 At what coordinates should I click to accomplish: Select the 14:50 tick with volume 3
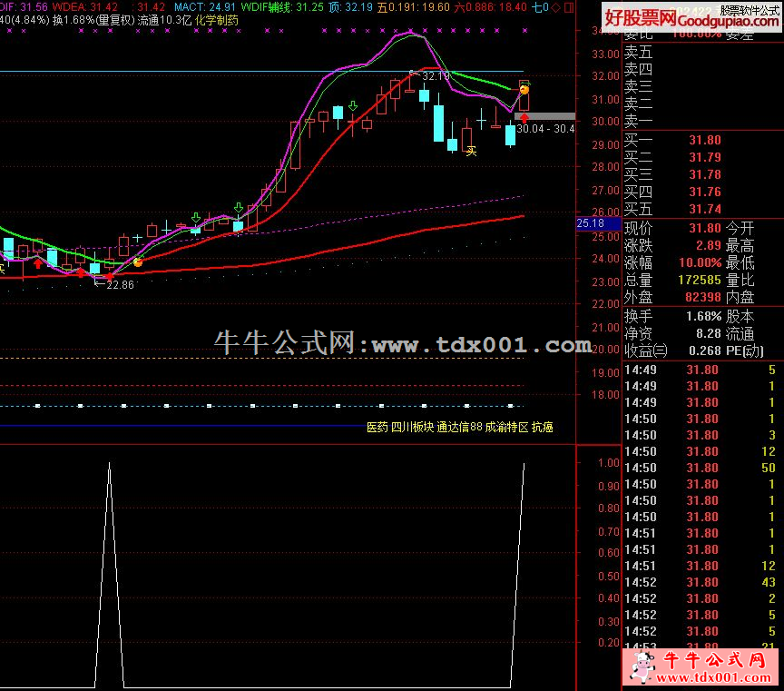click(700, 435)
